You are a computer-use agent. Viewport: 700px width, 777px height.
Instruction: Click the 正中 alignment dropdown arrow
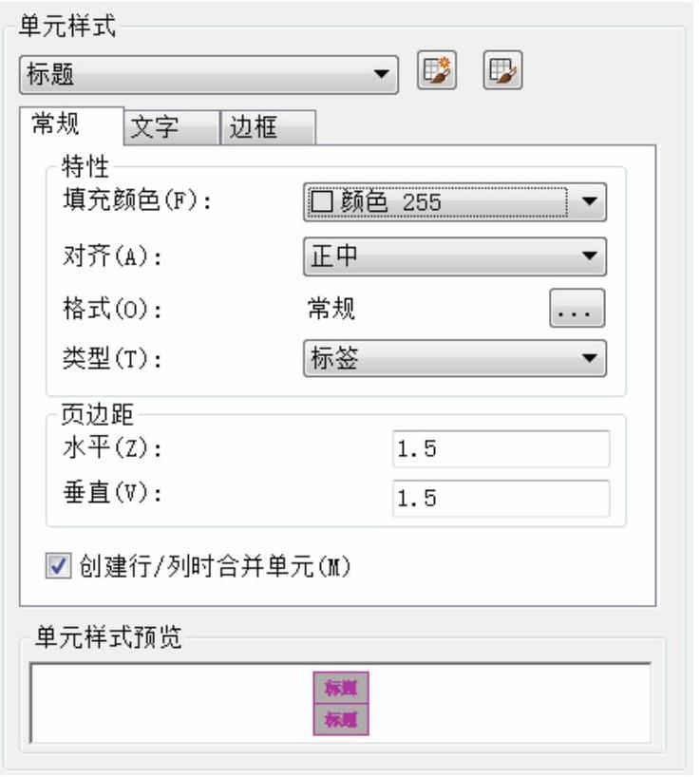[589, 256]
